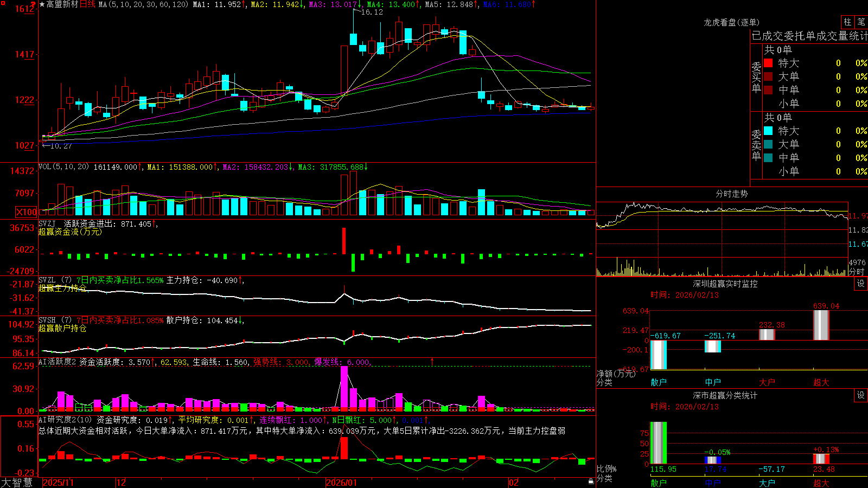Screen dimensions: 868x488
Task: Click the lock icon at chart bottom edge
Action: [591, 481]
